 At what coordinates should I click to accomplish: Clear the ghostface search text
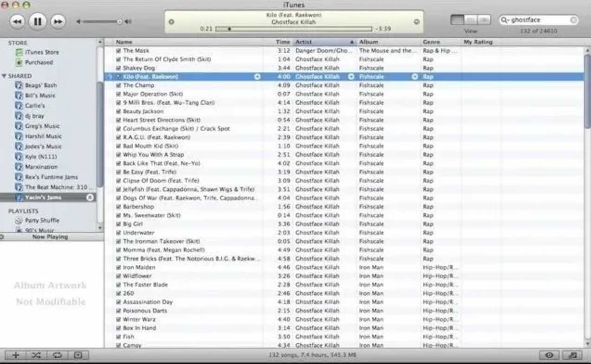(x=574, y=20)
